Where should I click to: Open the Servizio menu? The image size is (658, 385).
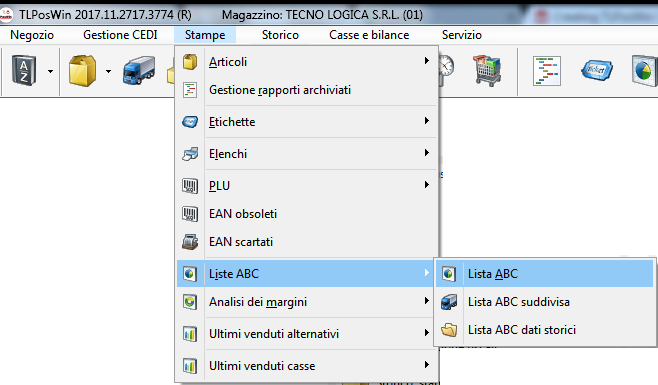[x=462, y=35]
